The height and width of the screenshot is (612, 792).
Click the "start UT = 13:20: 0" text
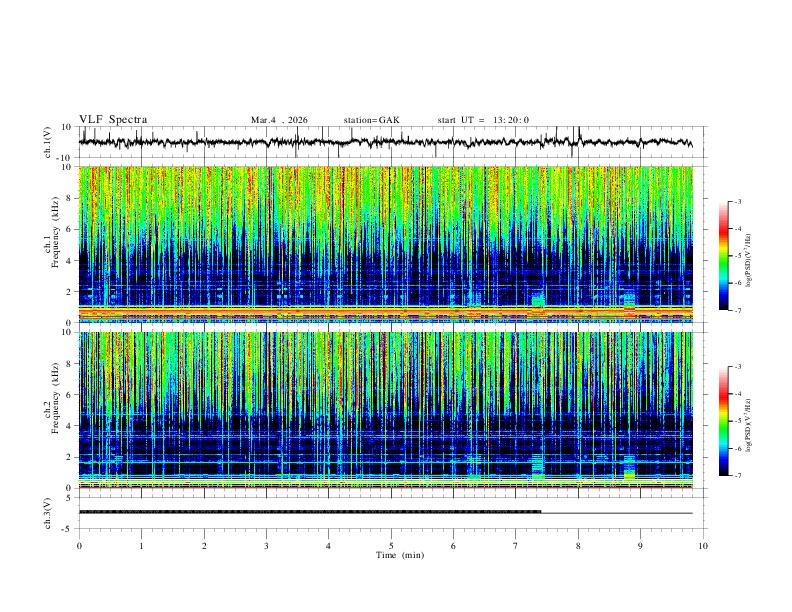(483, 120)
